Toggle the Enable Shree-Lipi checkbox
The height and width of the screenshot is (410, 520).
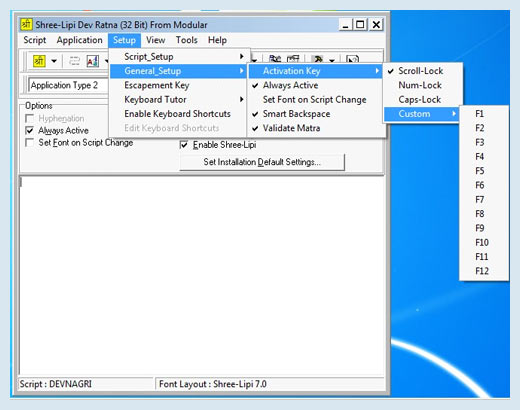point(184,145)
